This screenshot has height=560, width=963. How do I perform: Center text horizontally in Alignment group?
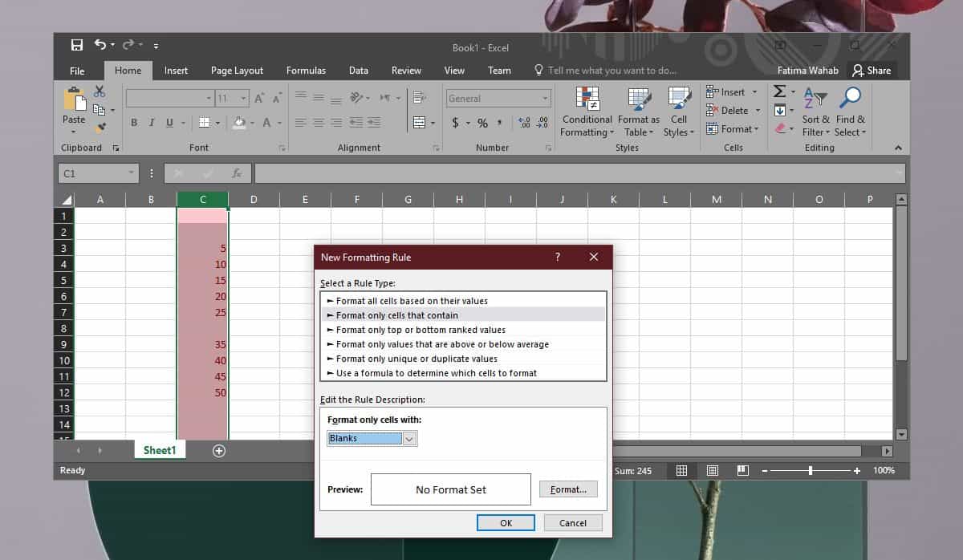tap(319, 123)
